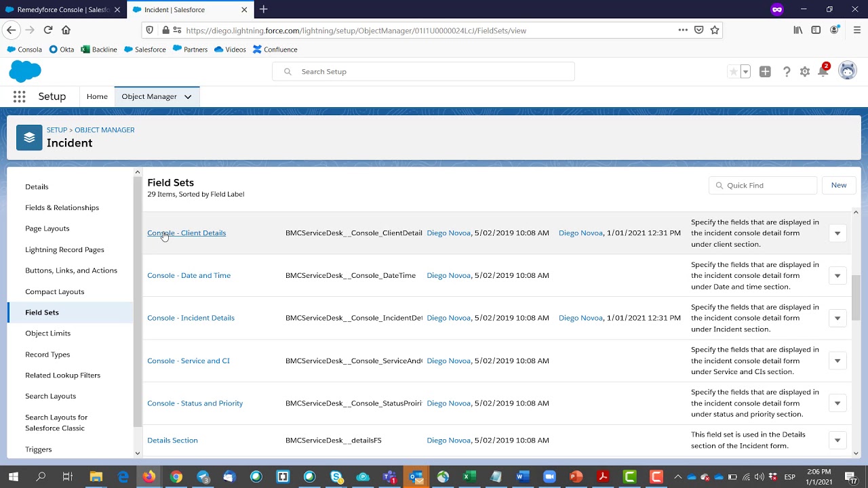Go to Setup Home tab
Image resolution: width=868 pixels, height=488 pixels.
click(x=97, y=96)
